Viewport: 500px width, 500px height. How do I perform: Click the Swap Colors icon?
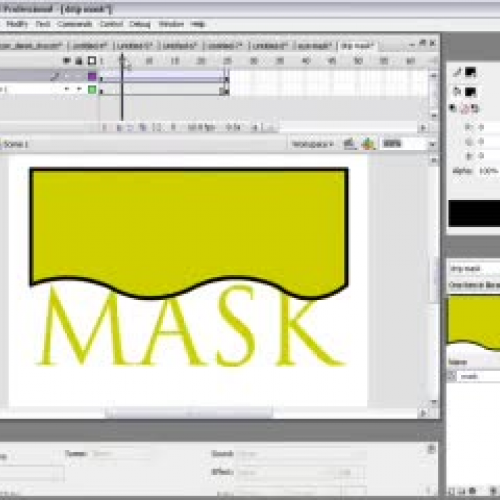click(475, 108)
